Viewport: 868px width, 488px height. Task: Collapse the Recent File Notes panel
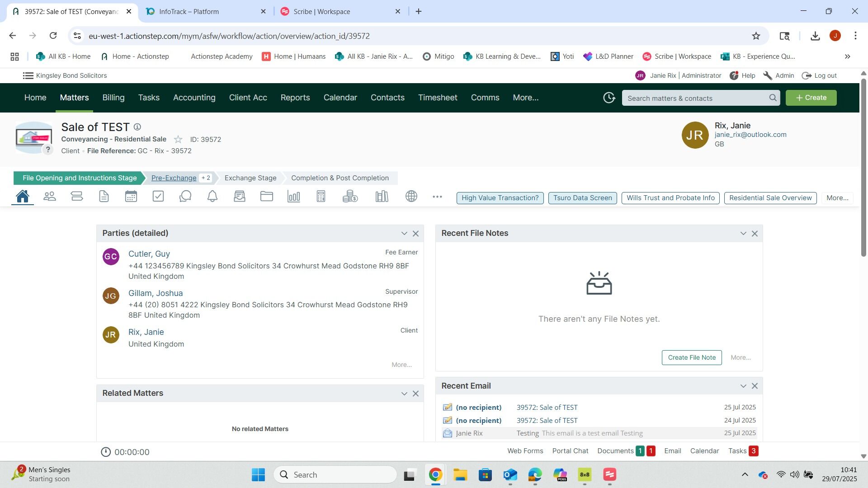(x=743, y=234)
